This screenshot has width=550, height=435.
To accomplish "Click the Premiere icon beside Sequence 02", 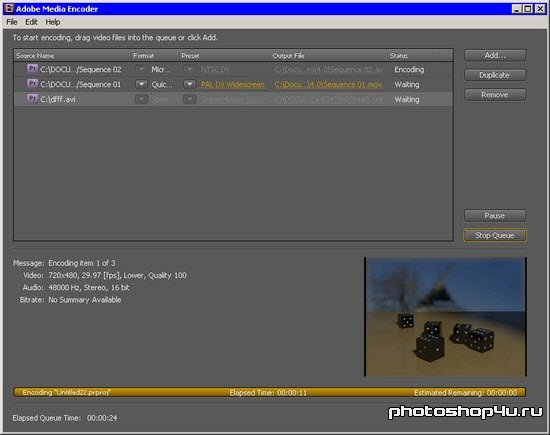I will (32, 68).
